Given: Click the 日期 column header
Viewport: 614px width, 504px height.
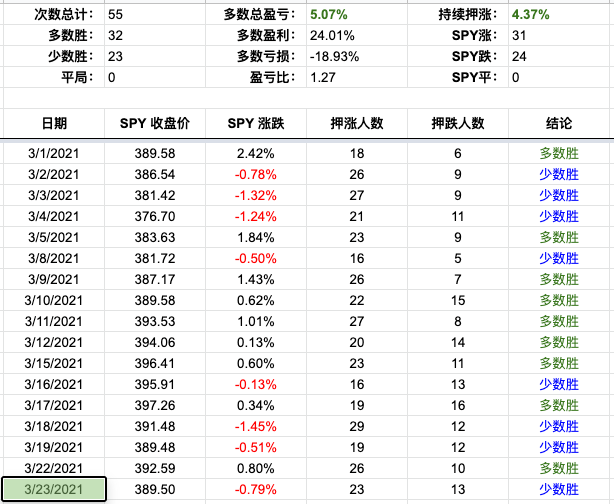Looking at the screenshot, I should point(54,123).
